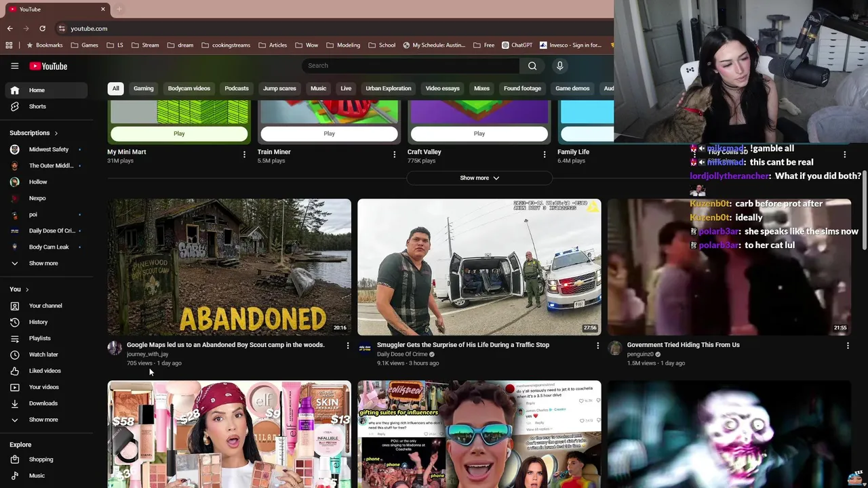The image size is (868, 488).
Task: Open the School bookmarks folder
Action: pyautogui.click(x=382, y=45)
